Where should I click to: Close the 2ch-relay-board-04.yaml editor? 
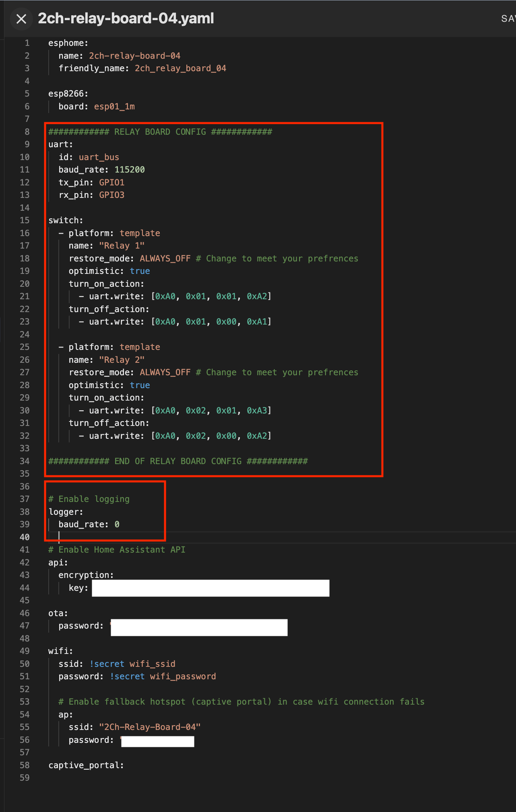pyautogui.click(x=21, y=19)
